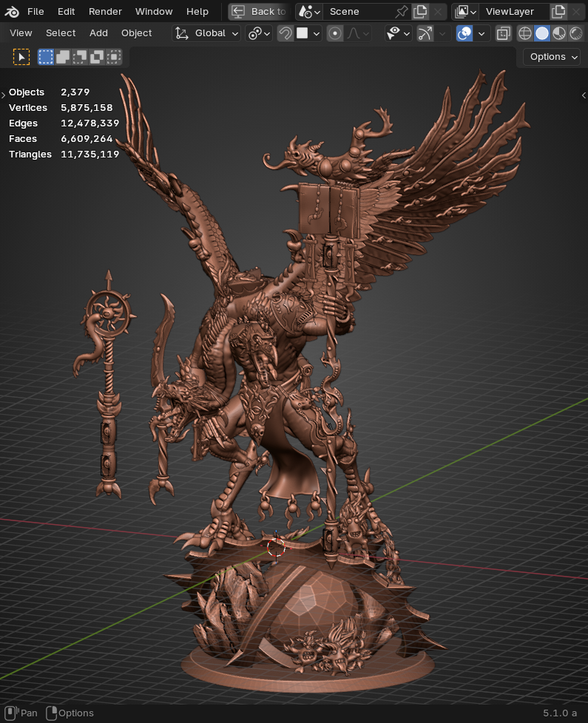Toggle proportional editing circle icon
The image size is (588, 723).
[x=335, y=33]
